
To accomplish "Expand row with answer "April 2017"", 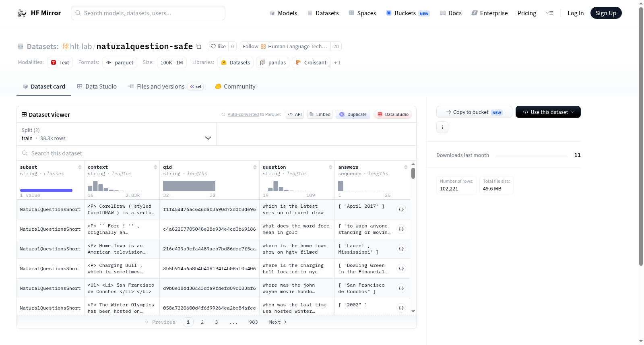I will click(401, 209).
